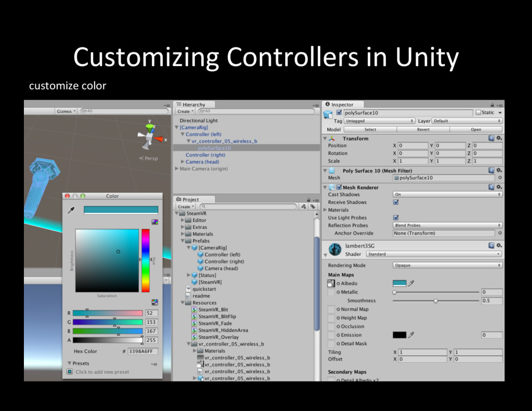Select Directional Light in Hierarchy
Viewport: 532px width, 411px height.
click(198, 121)
